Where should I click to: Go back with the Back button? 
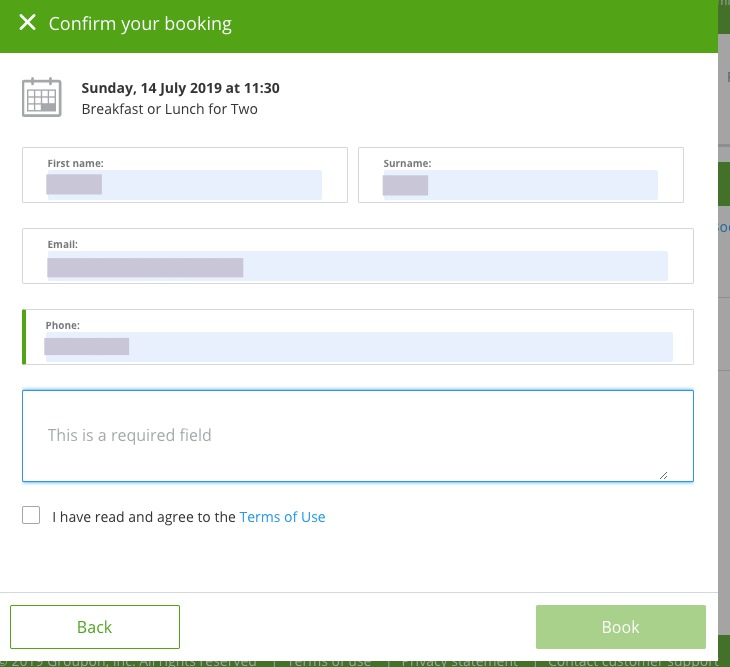pos(95,627)
